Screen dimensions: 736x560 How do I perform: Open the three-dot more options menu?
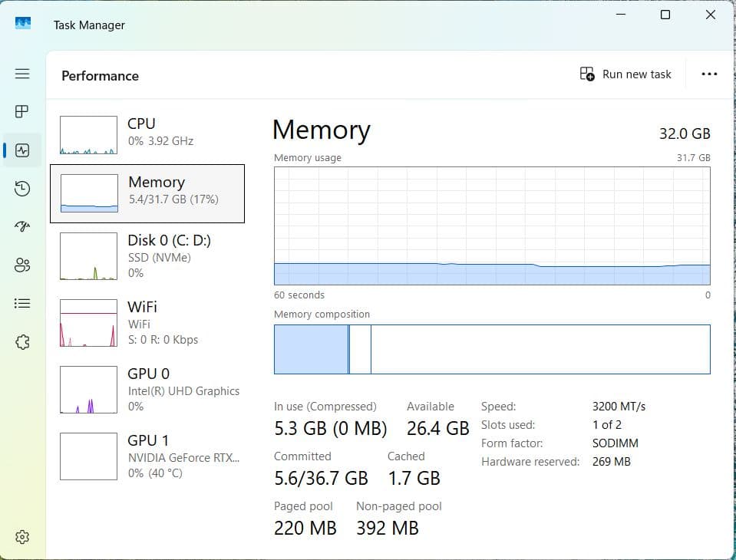point(709,74)
